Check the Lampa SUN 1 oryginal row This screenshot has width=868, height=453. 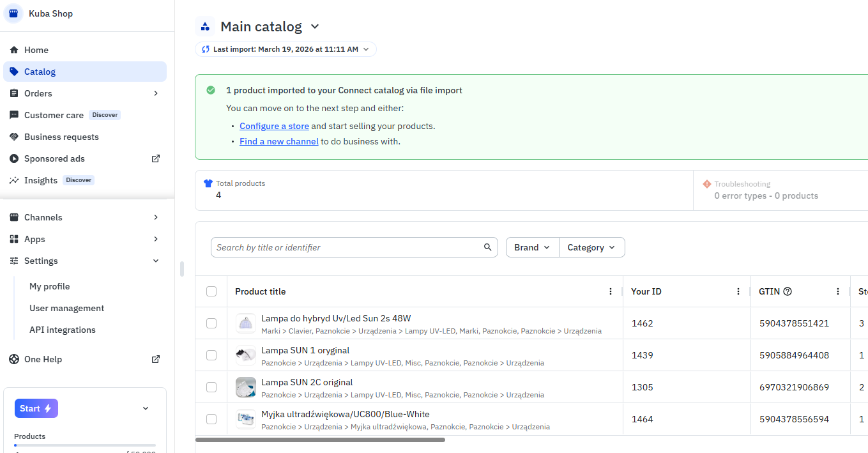click(x=211, y=355)
